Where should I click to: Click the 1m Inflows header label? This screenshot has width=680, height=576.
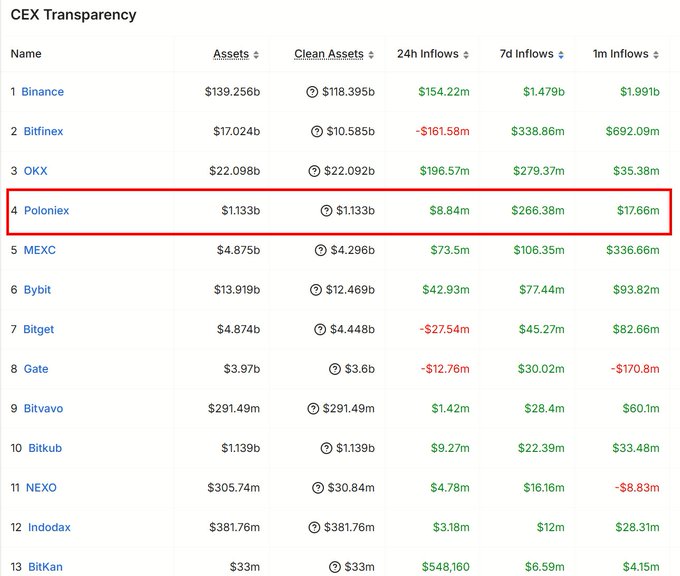621,54
